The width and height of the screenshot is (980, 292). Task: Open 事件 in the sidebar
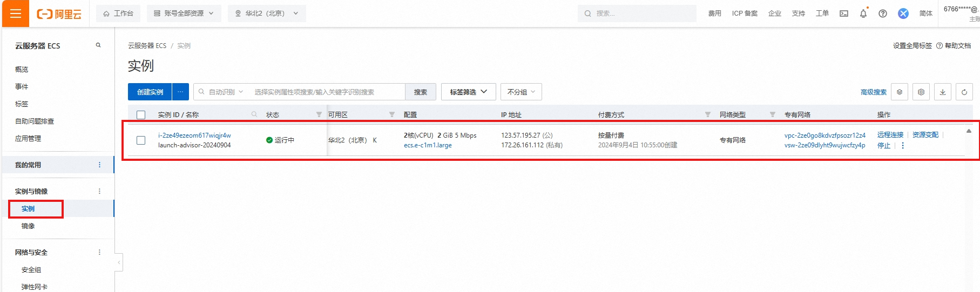(x=22, y=86)
